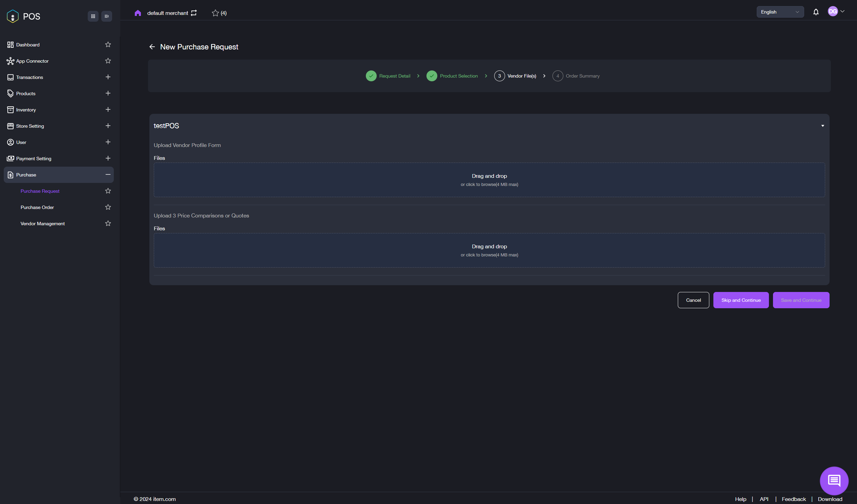Click the Vendor Profile Form upload area
This screenshot has width=857, height=504.
pos(489,180)
